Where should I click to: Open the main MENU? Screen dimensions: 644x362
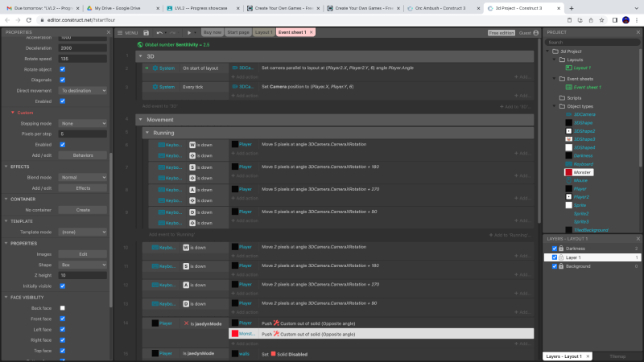pyautogui.click(x=126, y=32)
